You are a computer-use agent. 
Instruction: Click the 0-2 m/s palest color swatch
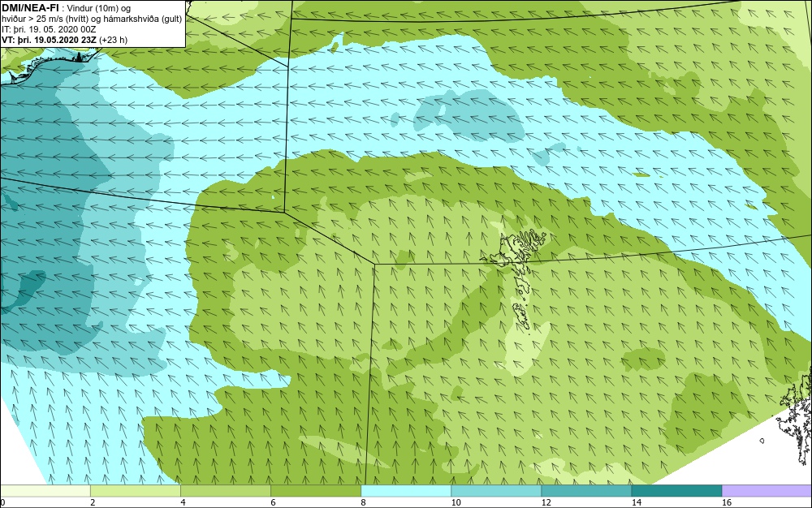click(x=45, y=490)
